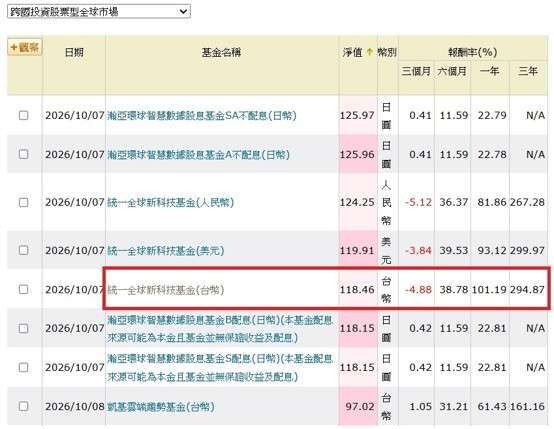Tick the checkbox for 瀚亞環球智慧數據股息基金A不配息(日幣)
The image size is (554, 429).
point(24,154)
